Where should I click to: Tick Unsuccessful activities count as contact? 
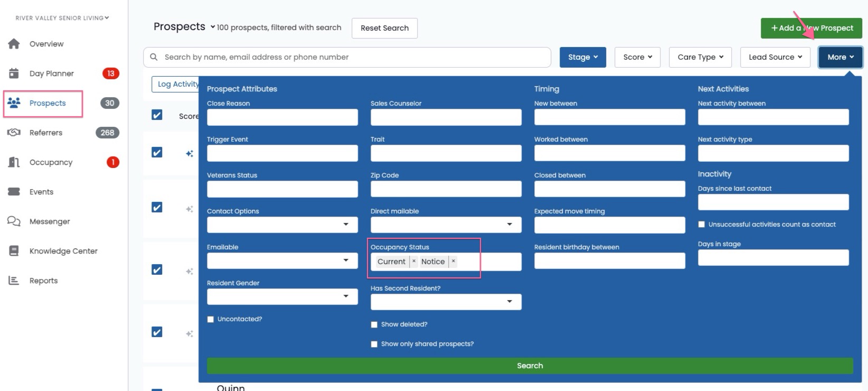[702, 225]
